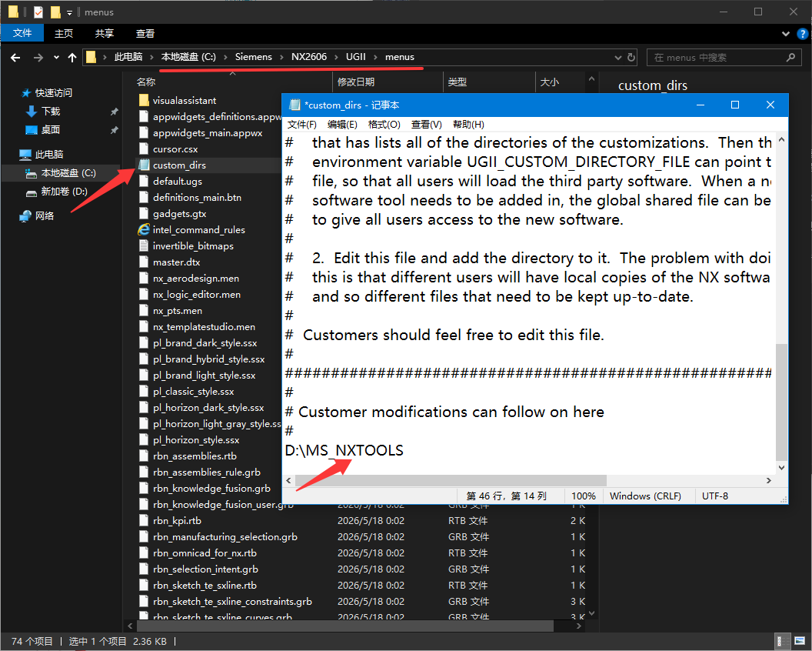Select the gadgets.gtx file
812x651 pixels.
(180, 214)
